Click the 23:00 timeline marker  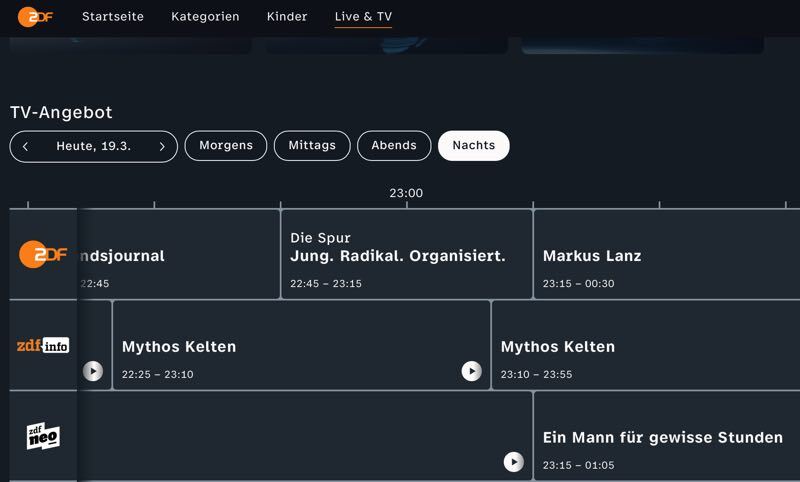(406, 193)
